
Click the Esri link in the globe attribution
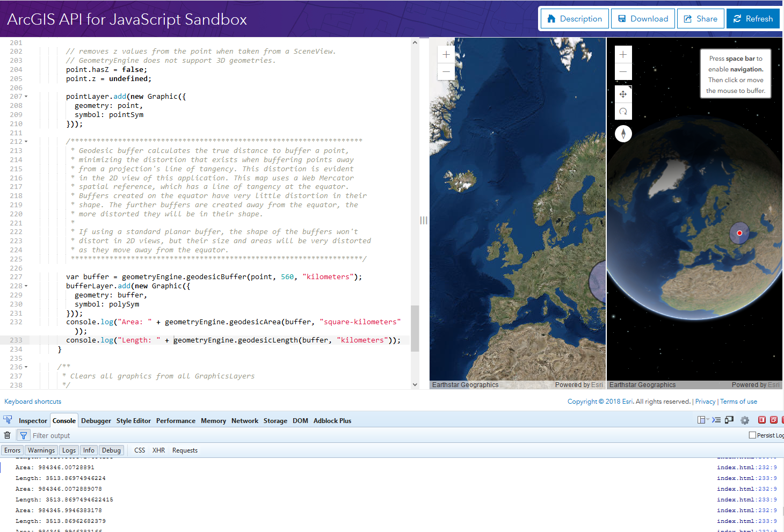773,385
